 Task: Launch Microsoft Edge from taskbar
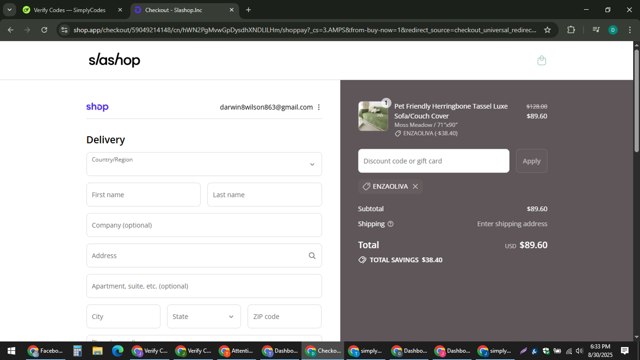pos(118,351)
